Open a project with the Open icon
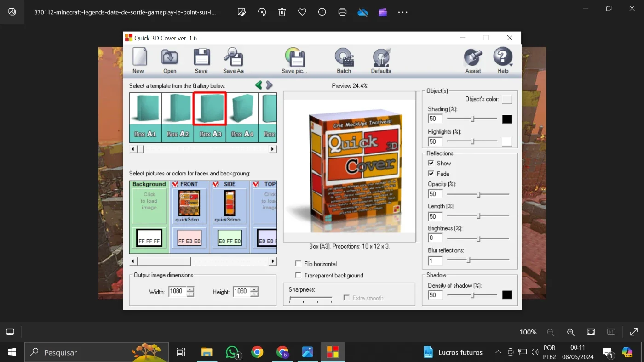Viewport: 644px width, 362px height. [x=170, y=61]
